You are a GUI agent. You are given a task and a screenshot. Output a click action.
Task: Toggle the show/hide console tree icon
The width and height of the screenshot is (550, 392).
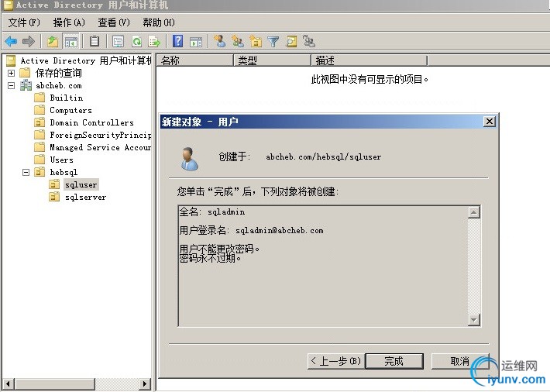point(70,41)
